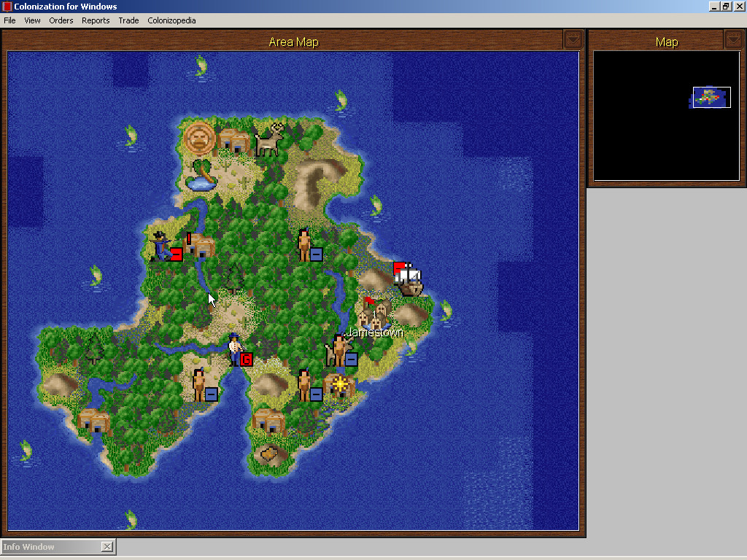
Task: Close the Colonization for Windows window
Action: pos(739,6)
